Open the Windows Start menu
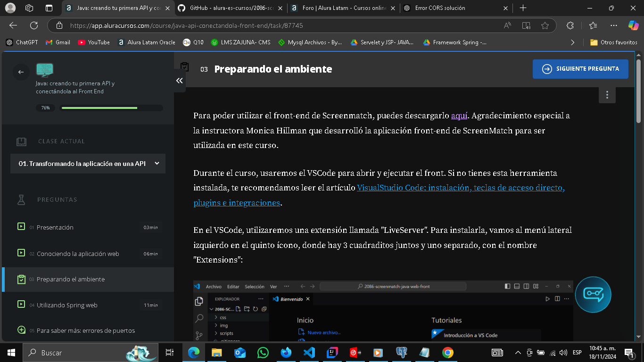This screenshot has height=362, width=644. [11, 353]
